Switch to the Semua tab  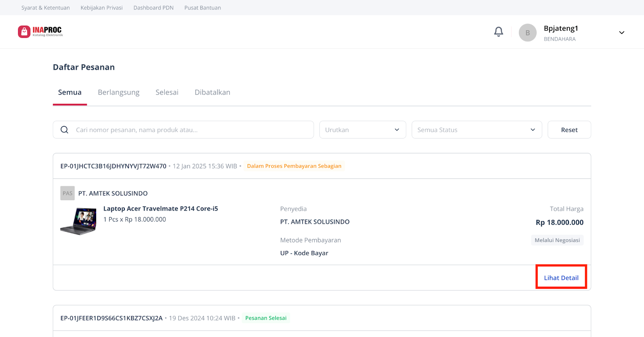click(70, 92)
